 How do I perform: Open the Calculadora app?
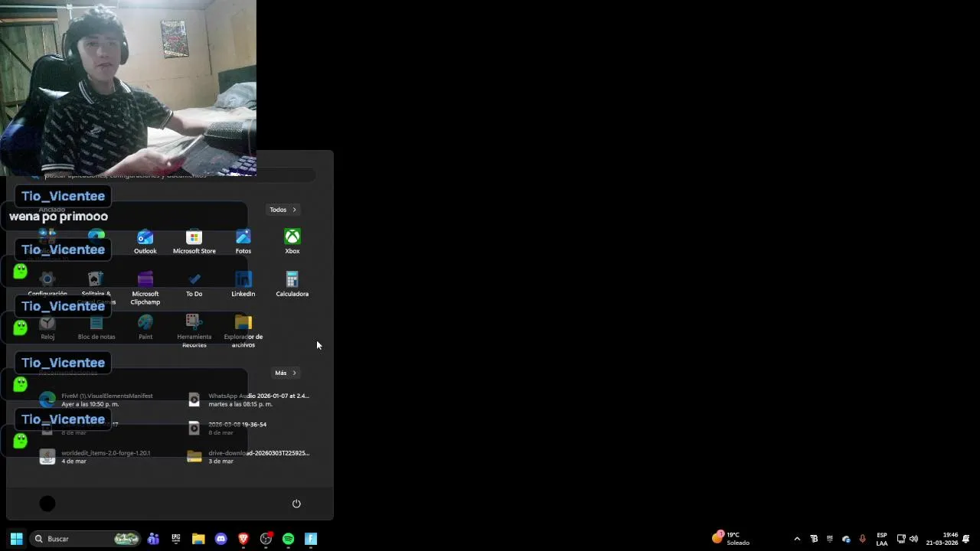click(x=292, y=285)
